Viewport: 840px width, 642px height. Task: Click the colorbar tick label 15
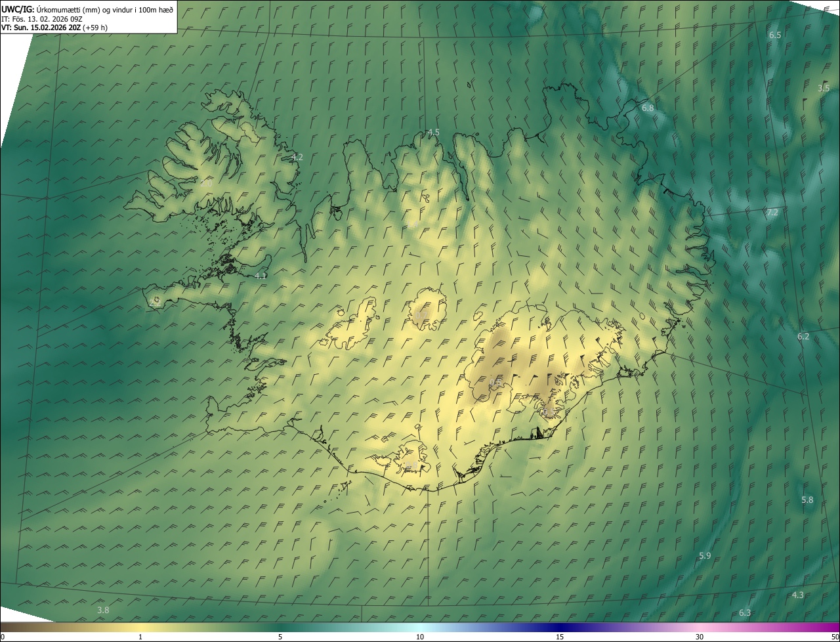560,637
